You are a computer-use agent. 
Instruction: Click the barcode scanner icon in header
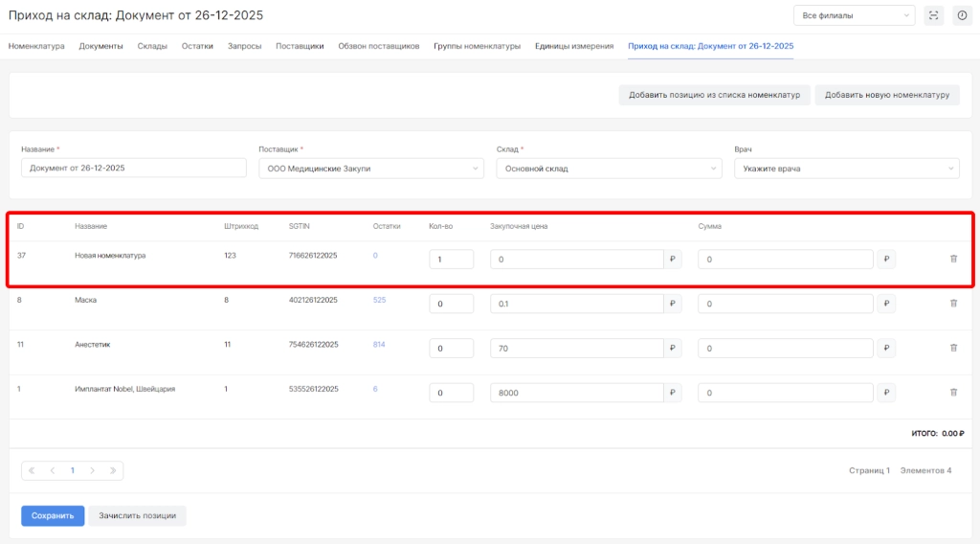pos(934,15)
